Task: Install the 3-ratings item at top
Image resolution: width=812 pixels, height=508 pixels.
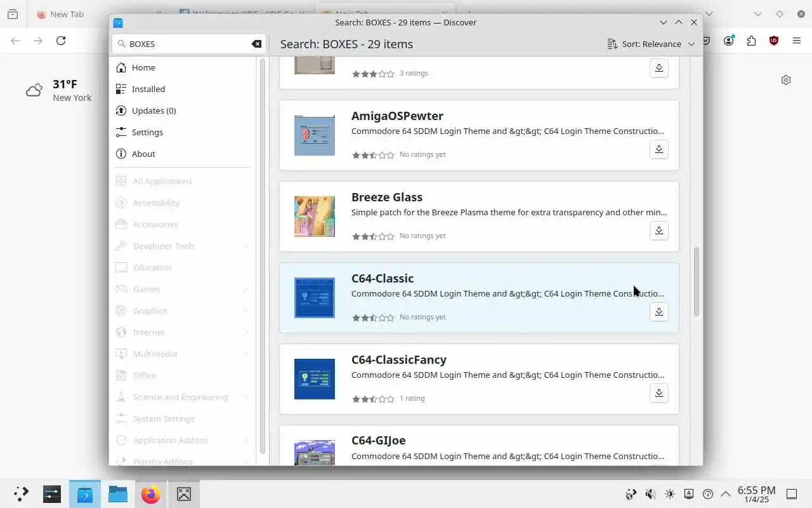Action: [x=659, y=68]
